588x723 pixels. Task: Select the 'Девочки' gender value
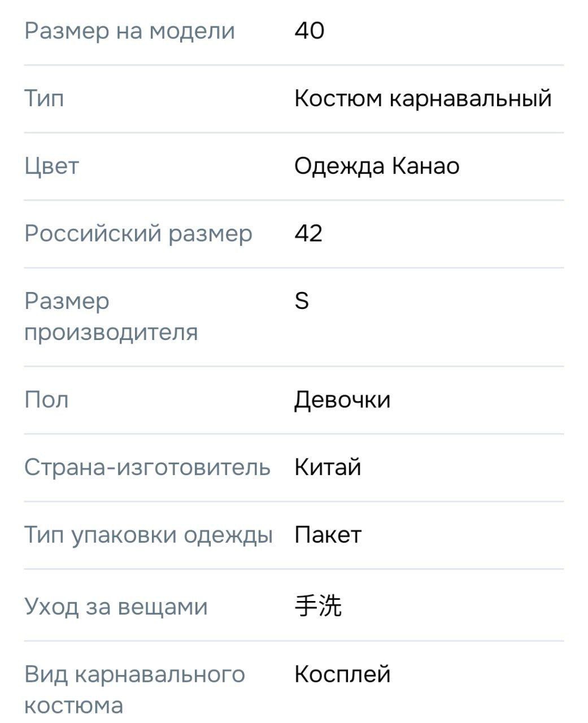tap(342, 400)
